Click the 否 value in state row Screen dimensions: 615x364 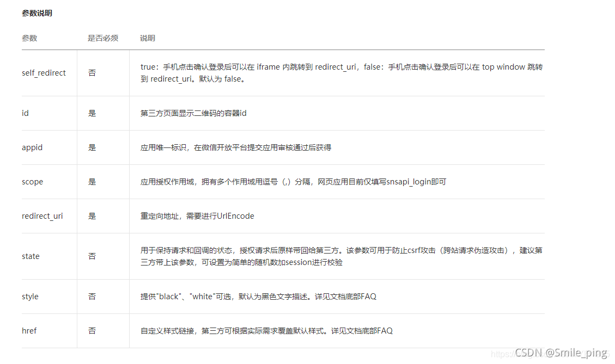pos(92,256)
